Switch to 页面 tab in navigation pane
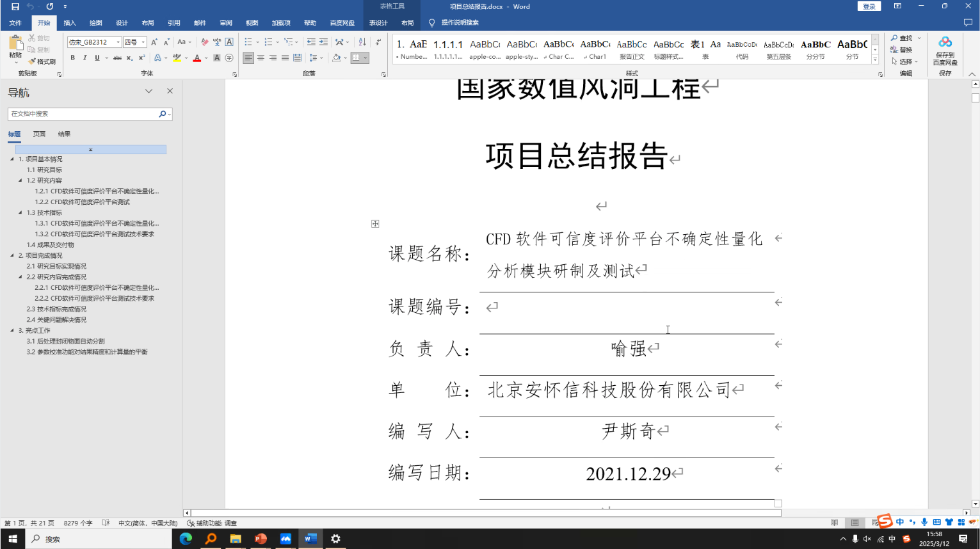Viewport: 980px width, 549px height. coord(39,134)
